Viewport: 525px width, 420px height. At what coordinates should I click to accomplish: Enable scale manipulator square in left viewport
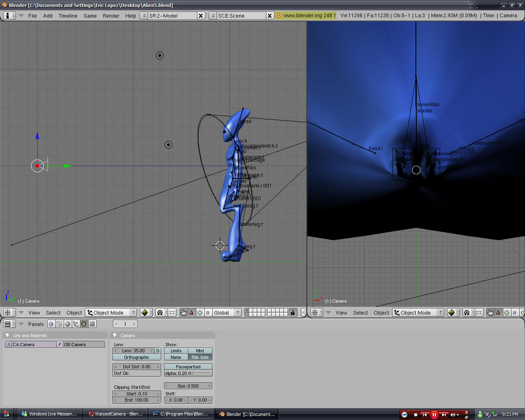click(208, 312)
